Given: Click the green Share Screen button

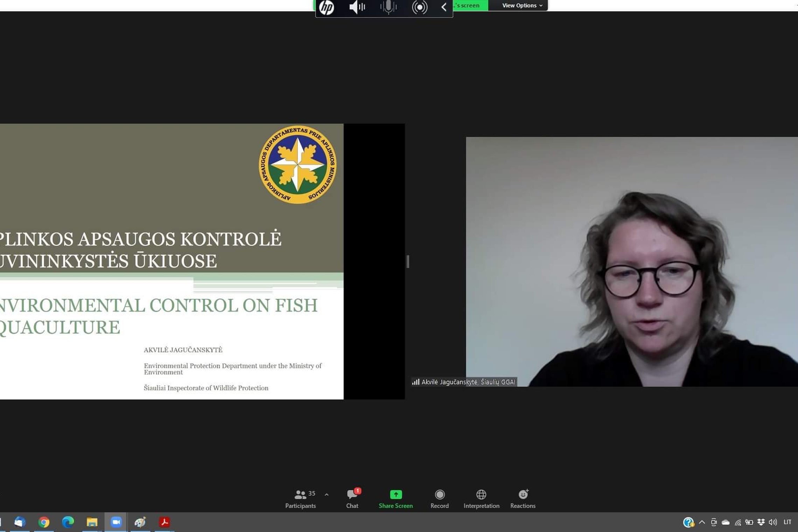Looking at the screenshot, I should [x=395, y=499].
